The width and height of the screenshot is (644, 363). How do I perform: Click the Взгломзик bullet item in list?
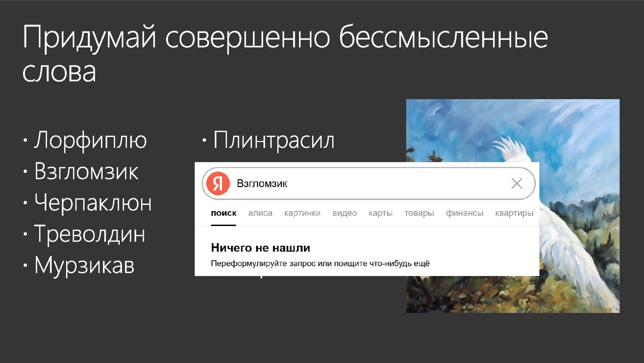pyautogui.click(x=86, y=172)
